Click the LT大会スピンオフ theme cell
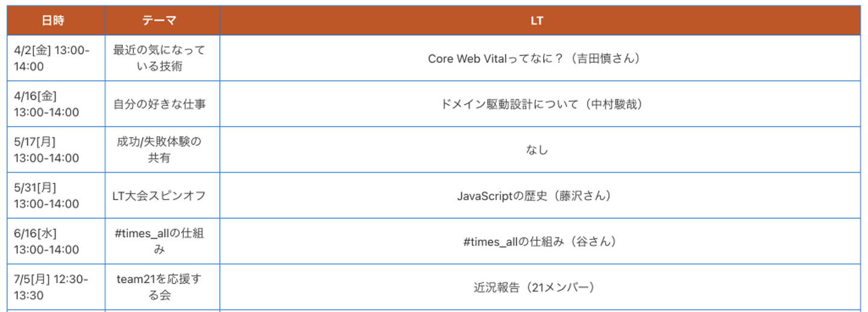 coord(160,196)
